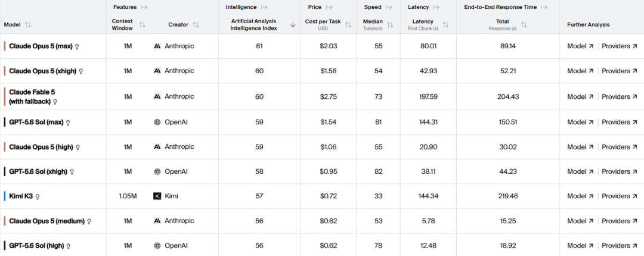The image size is (644, 256).
Task: Open Providers link for Kimi K3 row
Action: point(619,196)
